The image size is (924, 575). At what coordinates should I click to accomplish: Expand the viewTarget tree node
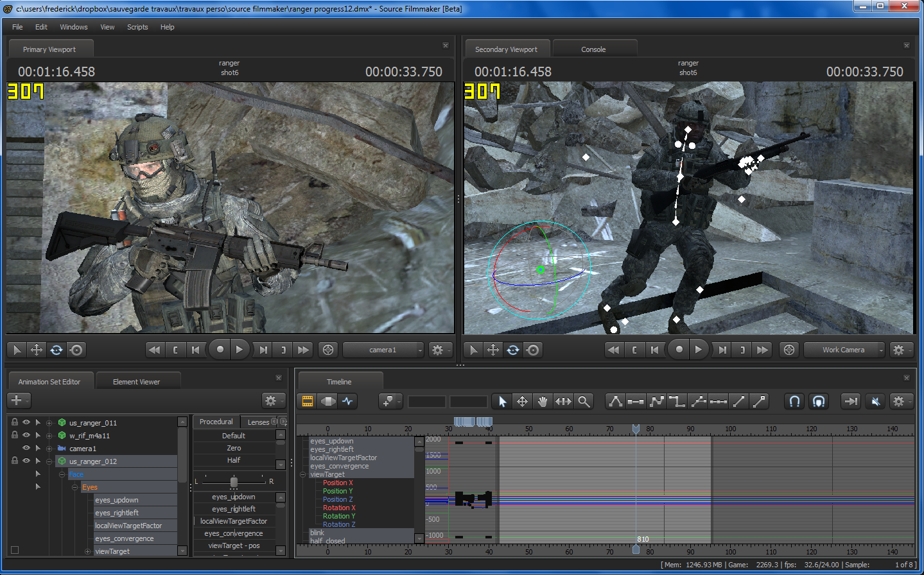point(87,551)
